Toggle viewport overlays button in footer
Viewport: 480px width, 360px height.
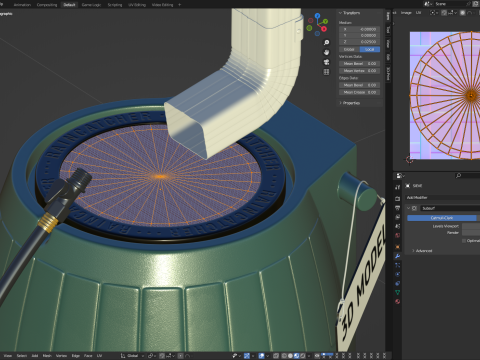pos(262,356)
